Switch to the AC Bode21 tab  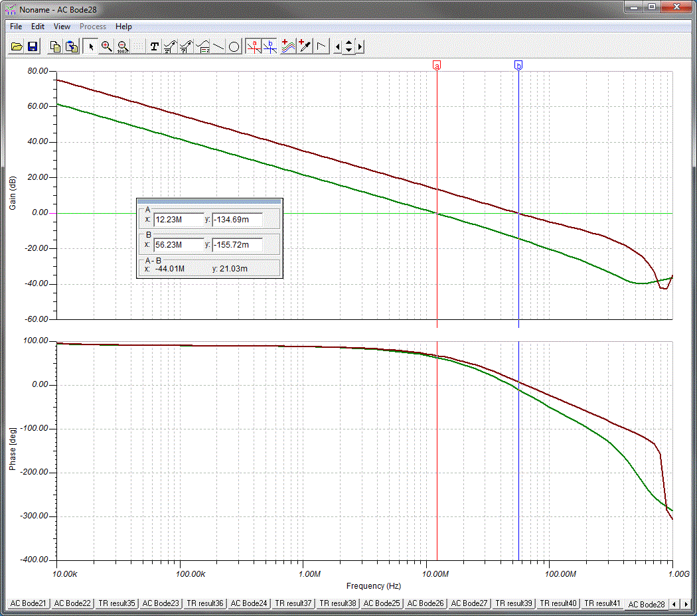tap(29, 603)
